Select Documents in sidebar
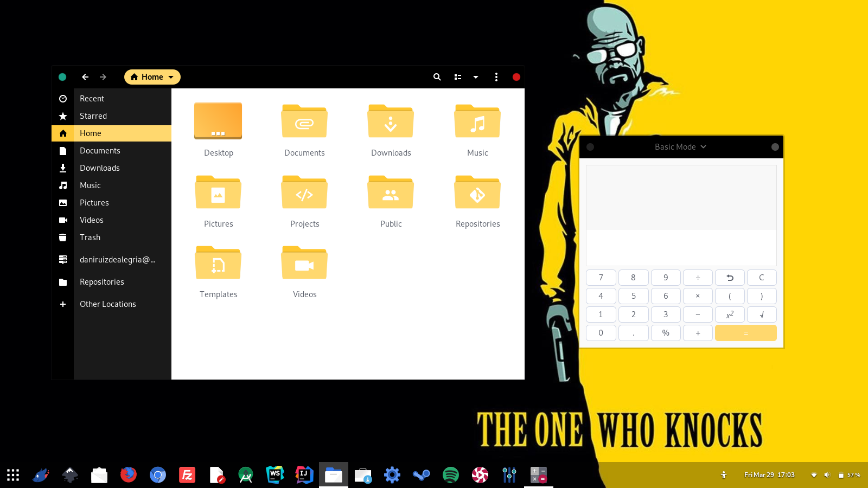Viewport: 868px width, 488px height. pos(112,151)
